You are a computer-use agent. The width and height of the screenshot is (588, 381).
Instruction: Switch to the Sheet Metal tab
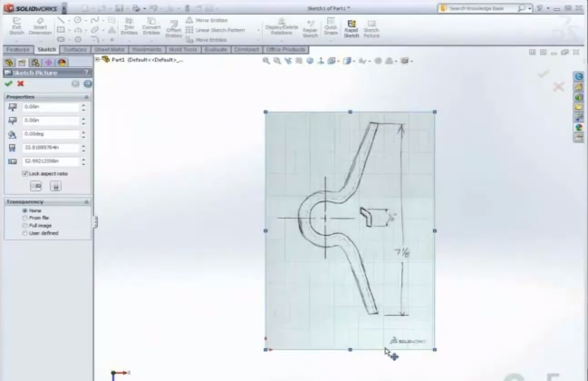point(110,50)
